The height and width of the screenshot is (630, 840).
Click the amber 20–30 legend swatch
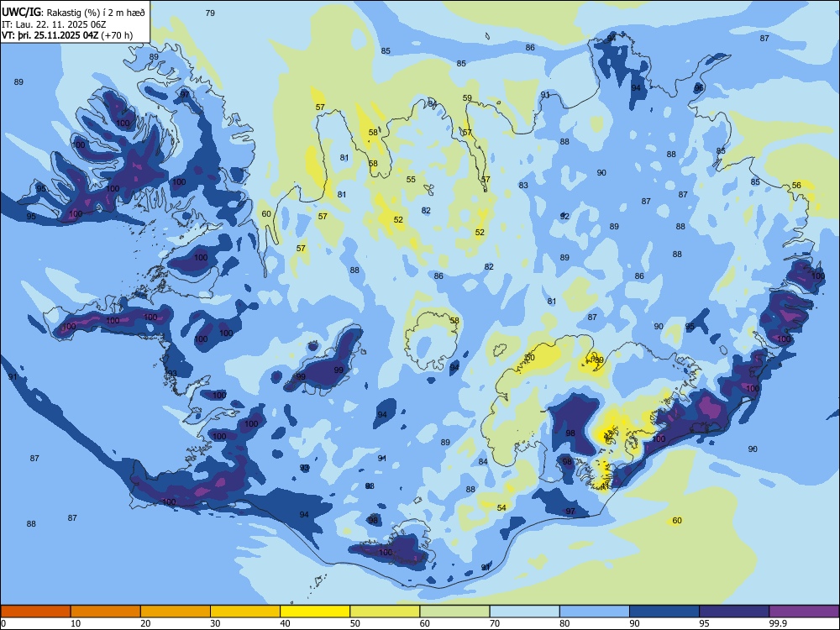point(176,612)
